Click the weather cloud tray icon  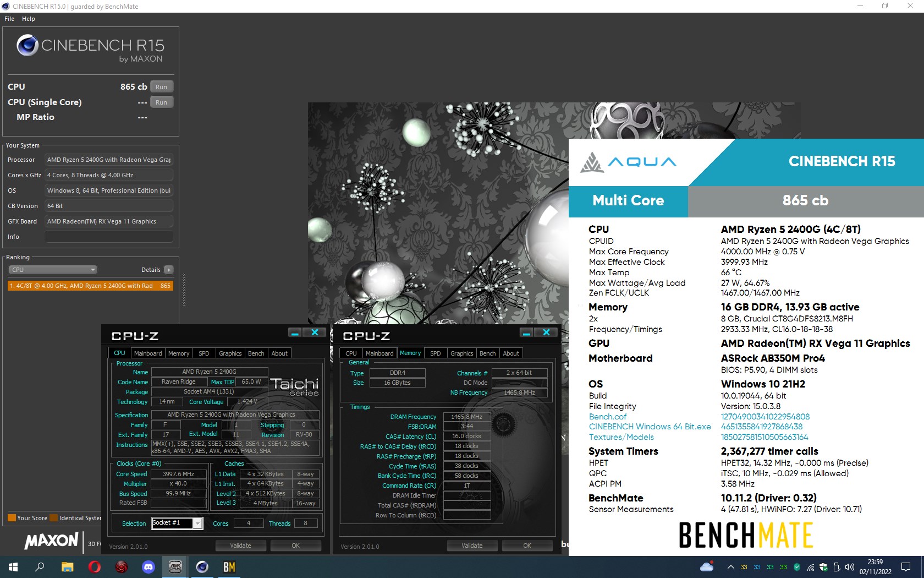[707, 567]
